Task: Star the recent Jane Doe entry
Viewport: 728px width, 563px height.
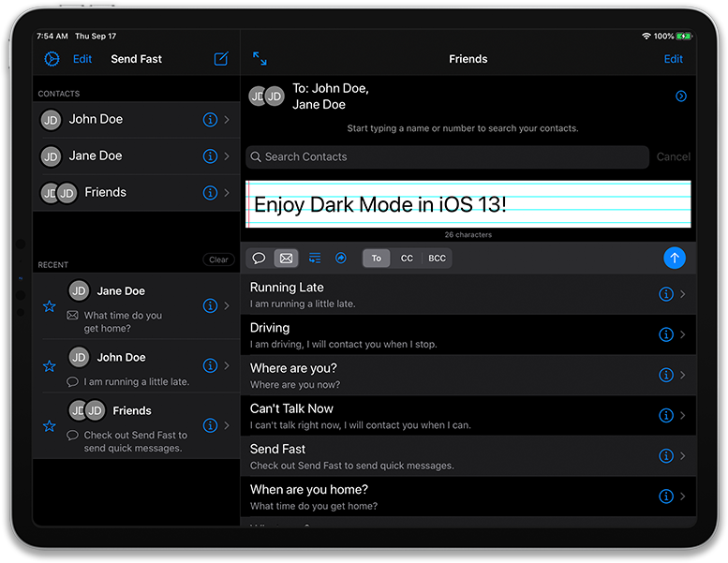Action: pyautogui.click(x=50, y=306)
